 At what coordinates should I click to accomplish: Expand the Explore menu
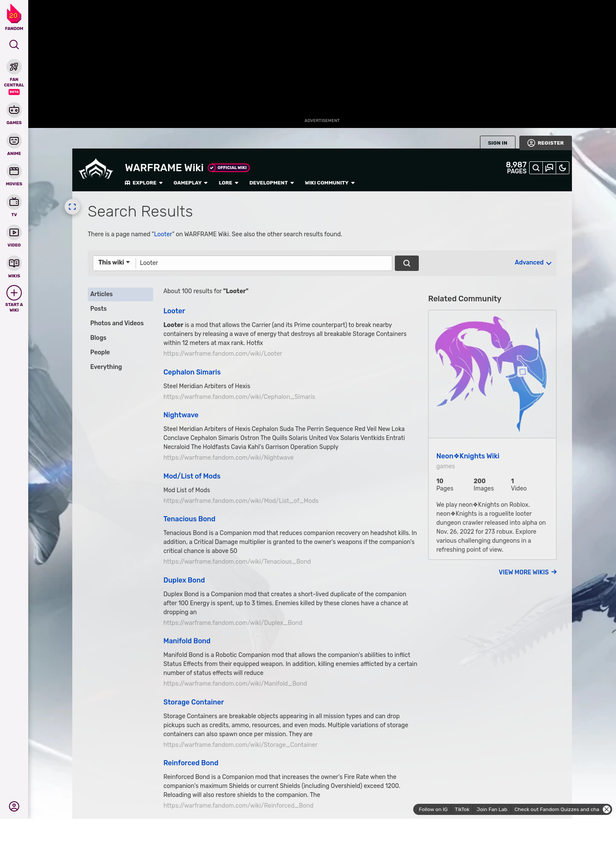click(144, 183)
